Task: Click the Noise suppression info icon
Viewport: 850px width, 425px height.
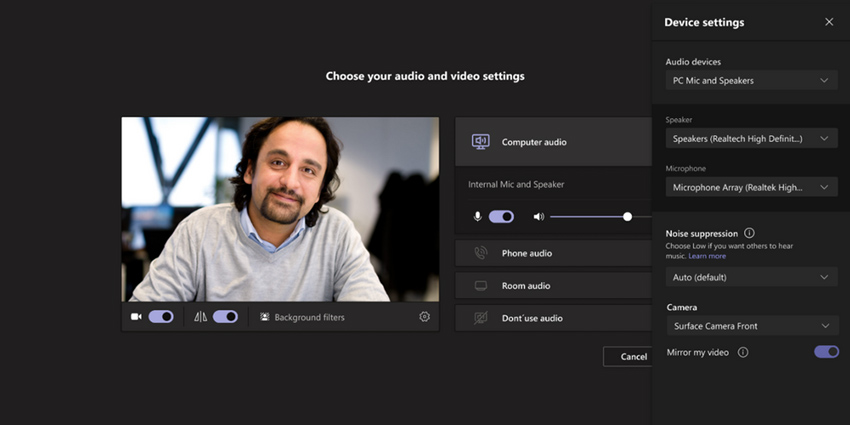Action: [749, 233]
